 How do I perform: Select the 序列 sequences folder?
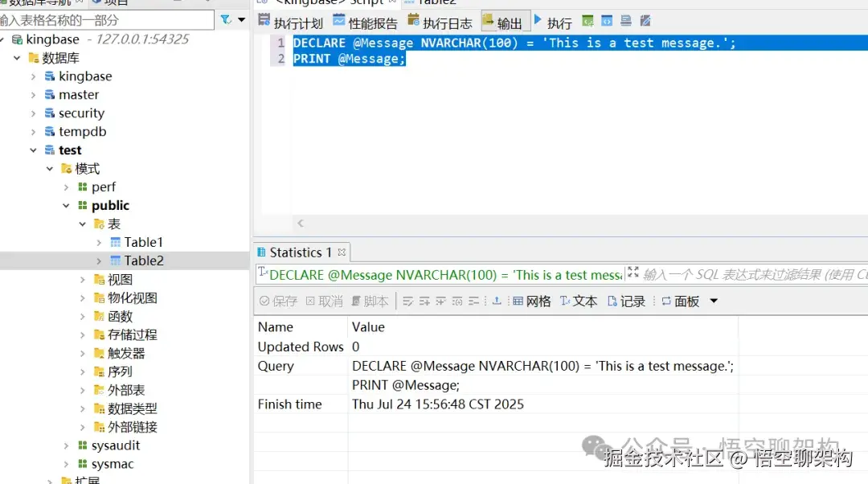click(x=120, y=371)
